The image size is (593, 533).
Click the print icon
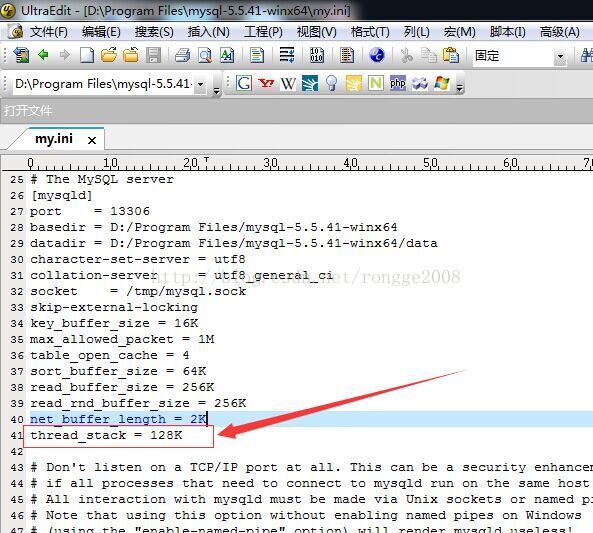pyautogui.click(x=182, y=56)
